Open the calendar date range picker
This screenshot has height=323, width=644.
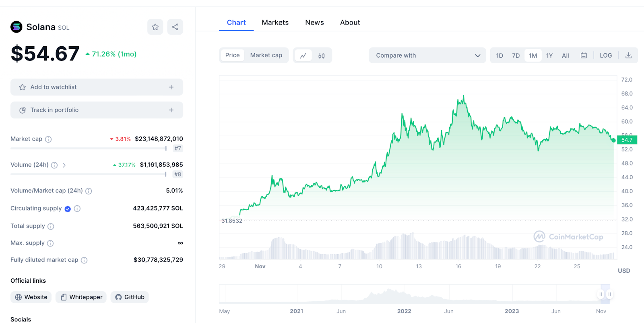pyautogui.click(x=584, y=56)
